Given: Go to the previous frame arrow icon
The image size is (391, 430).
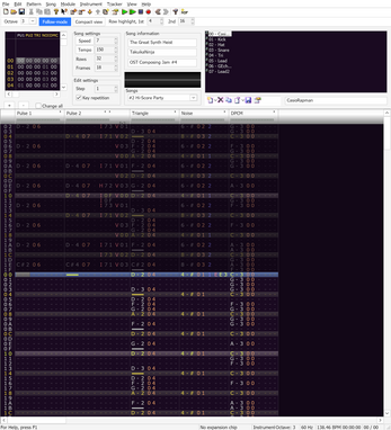Looking at the screenshot, I should [158, 12].
